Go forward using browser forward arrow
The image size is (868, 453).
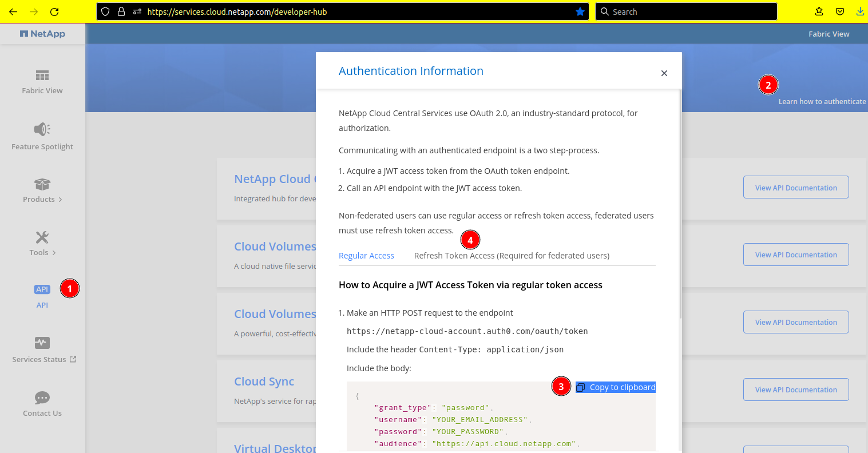(34, 11)
